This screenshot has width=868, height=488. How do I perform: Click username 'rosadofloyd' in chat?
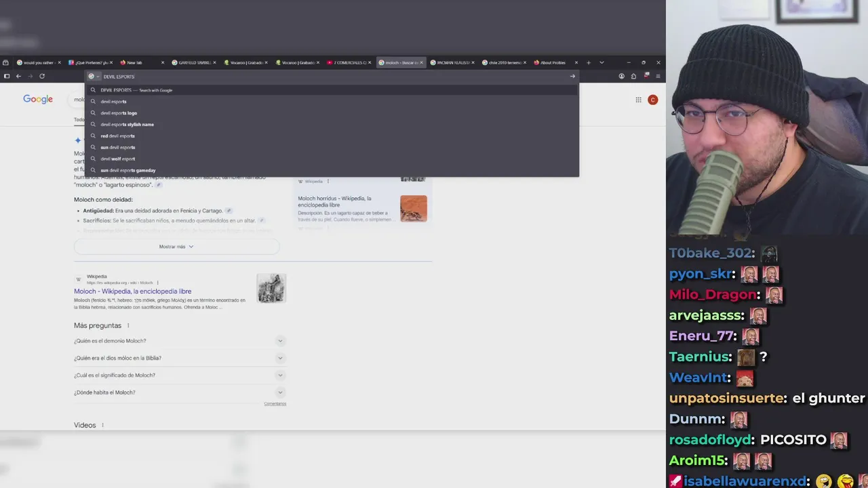[x=711, y=439]
